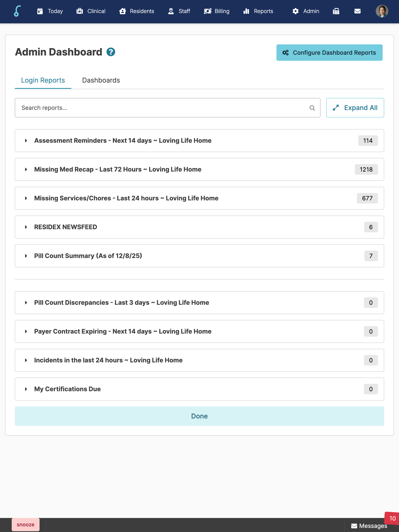Click the app logo in the header
The height and width of the screenshot is (532, 399).
[x=17, y=11]
